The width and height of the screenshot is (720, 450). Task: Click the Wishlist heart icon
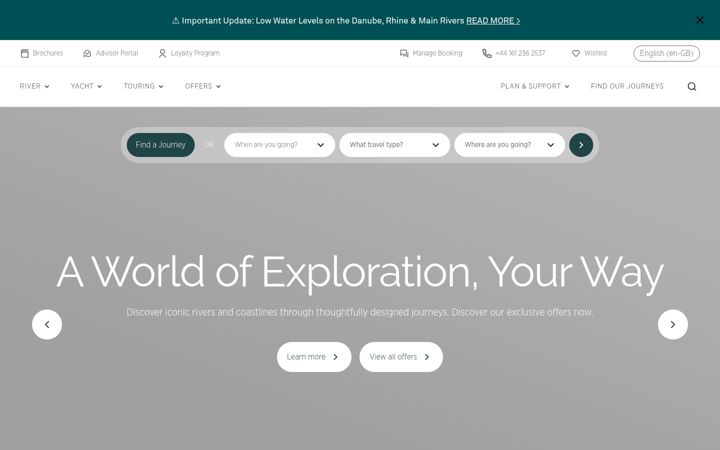click(575, 53)
